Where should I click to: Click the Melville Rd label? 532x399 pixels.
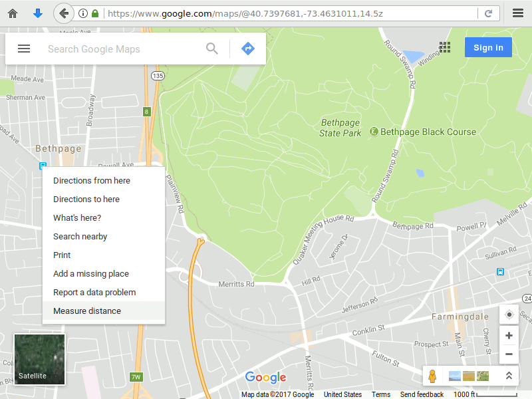pos(511,213)
